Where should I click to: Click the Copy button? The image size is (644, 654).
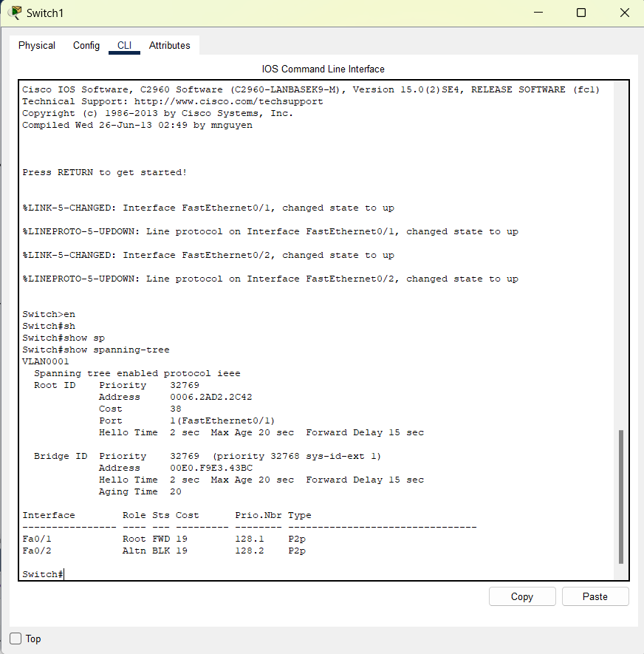522,596
